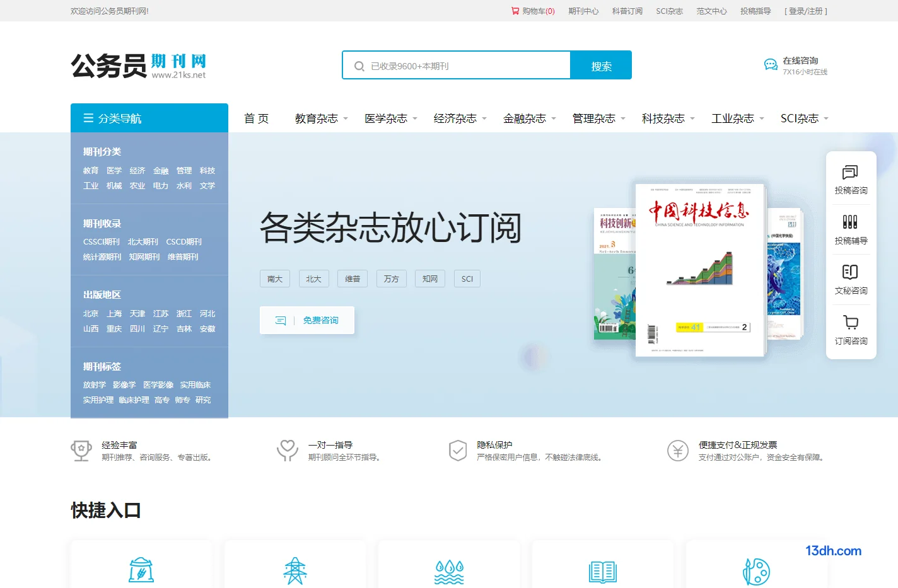Open 订阅咨询 cart icon in the floating sidebar
898x588 pixels.
point(850,322)
